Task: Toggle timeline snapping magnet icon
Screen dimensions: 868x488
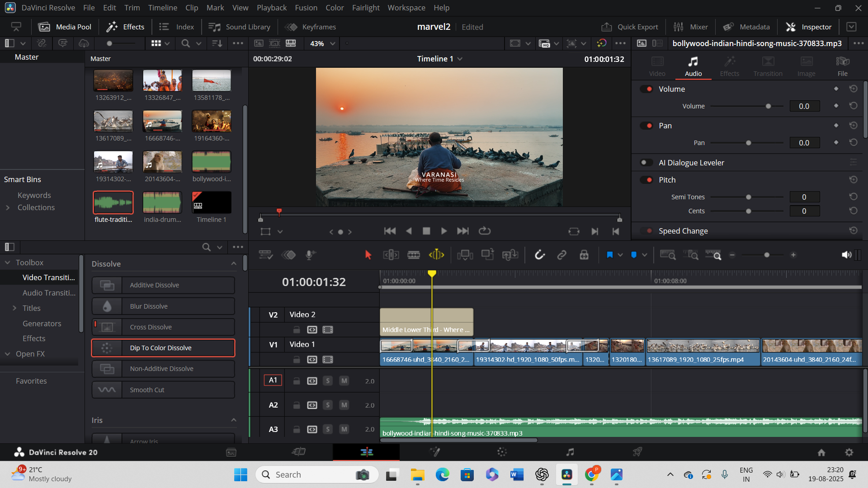Action: coord(539,255)
